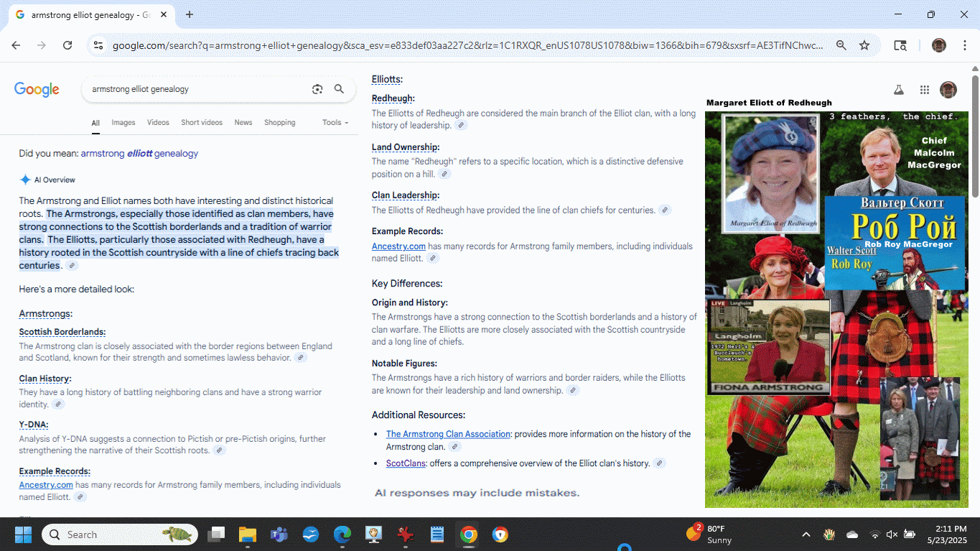Open source link chip after Land Ownership text
The image size is (980, 551).
click(444, 174)
